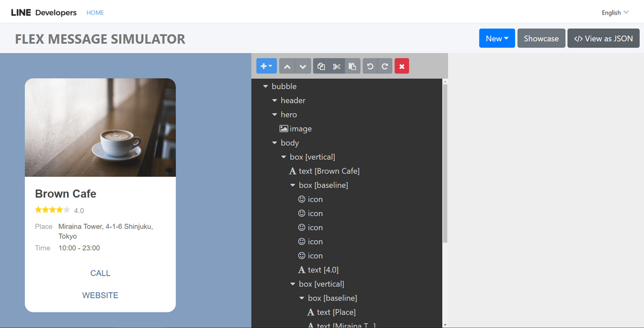Collapse the box [baseline] rating node
This screenshot has width=644, height=328.
click(292, 185)
